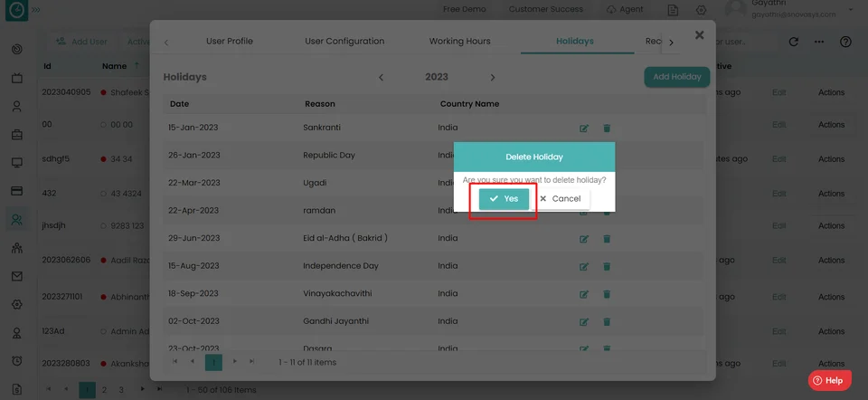Edit the Independence Day holiday
This screenshot has height=400, width=868.
pyautogui.click(x=583, y=266)
